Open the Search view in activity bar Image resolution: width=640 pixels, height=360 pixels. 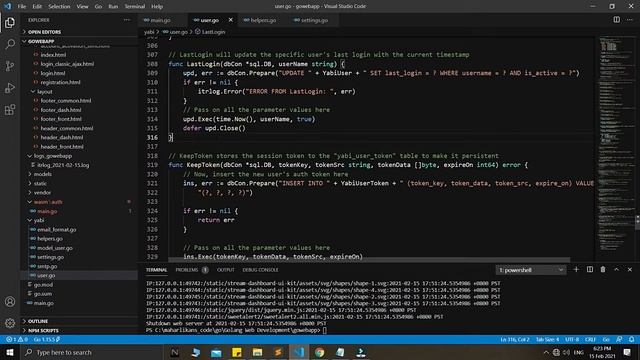click(x=10, y=44)
